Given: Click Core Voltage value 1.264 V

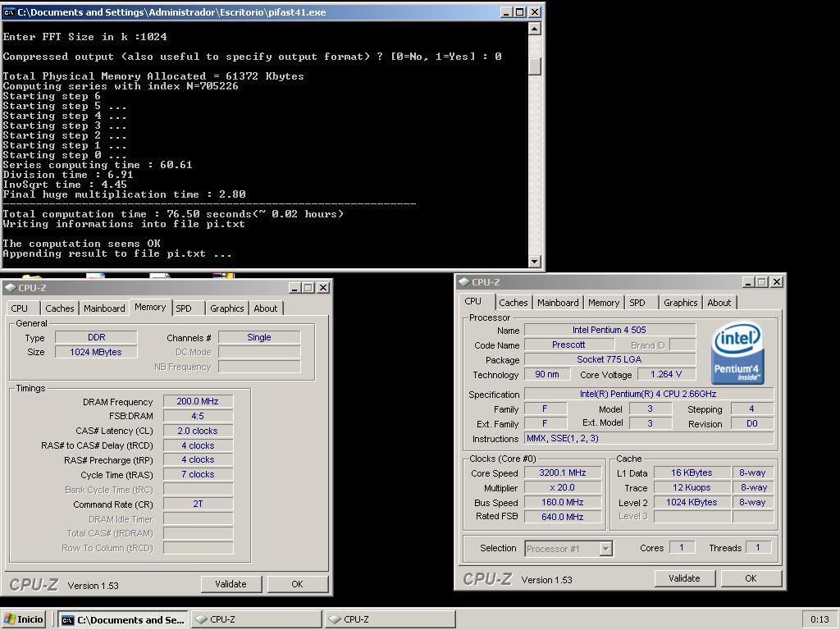Looking at the screenshot, I should 666,374.
